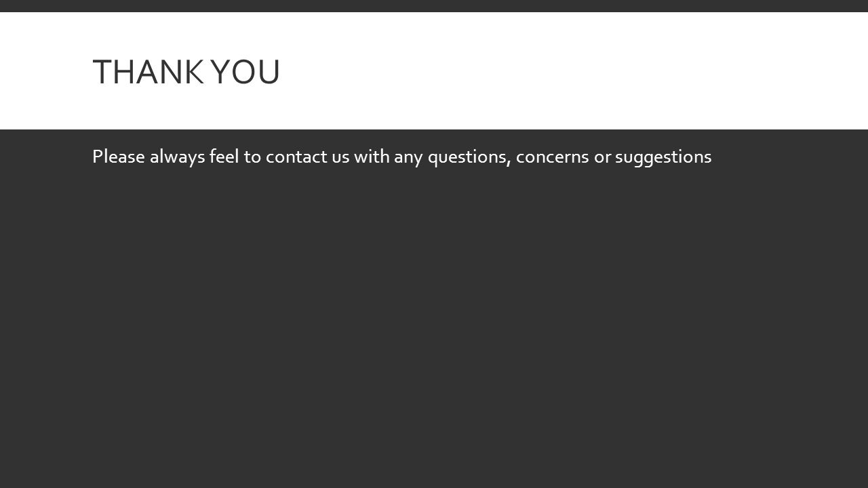Image resolution: width=868 pixels, height=488 pixels.
Task: Click the word suggestions in the sentence
Action: [663, 158]
